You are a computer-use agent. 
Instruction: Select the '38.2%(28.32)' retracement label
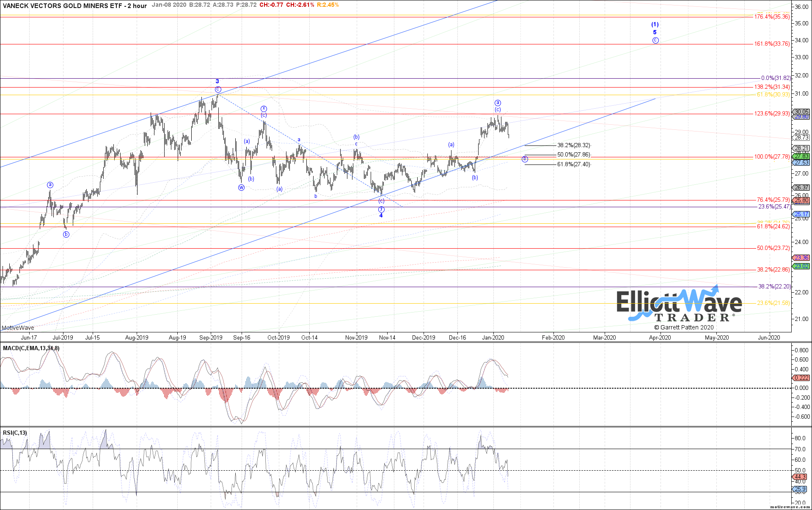(574, 145)
